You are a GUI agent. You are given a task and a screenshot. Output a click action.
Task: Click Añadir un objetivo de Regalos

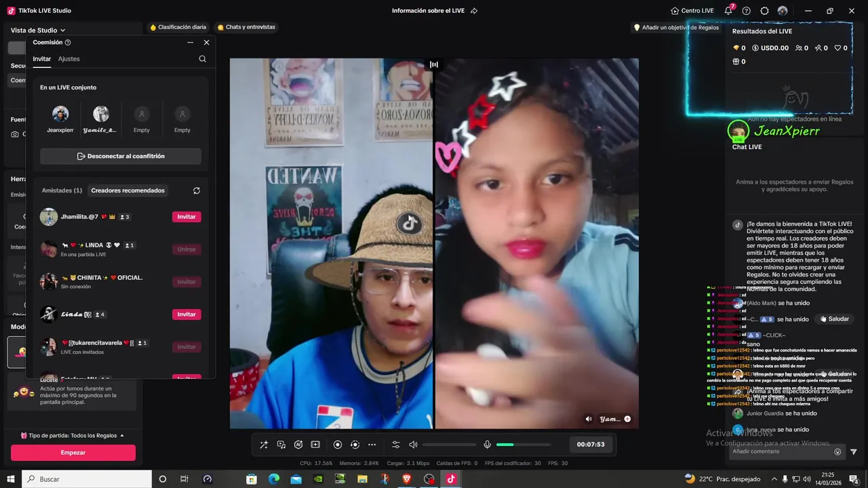coord(676,28)
